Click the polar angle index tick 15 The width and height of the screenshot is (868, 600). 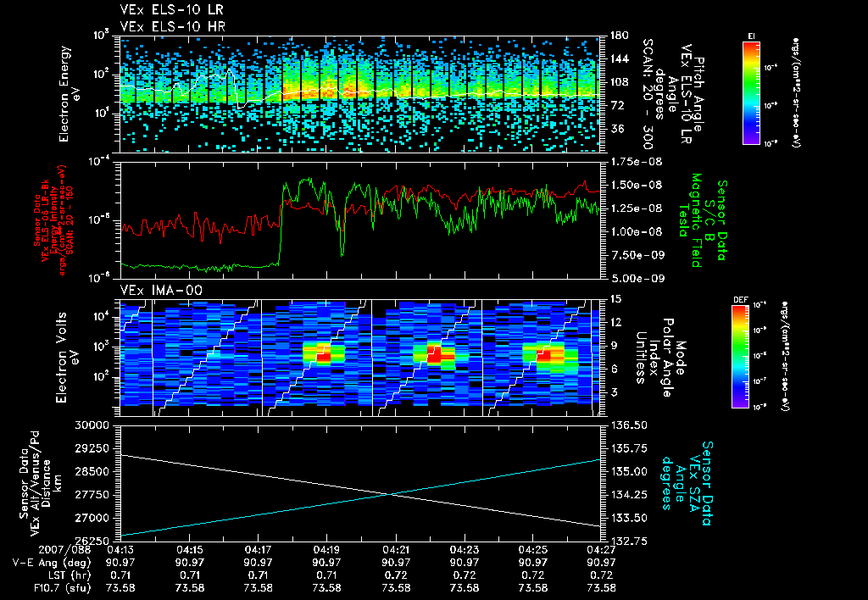coord(616,299)
